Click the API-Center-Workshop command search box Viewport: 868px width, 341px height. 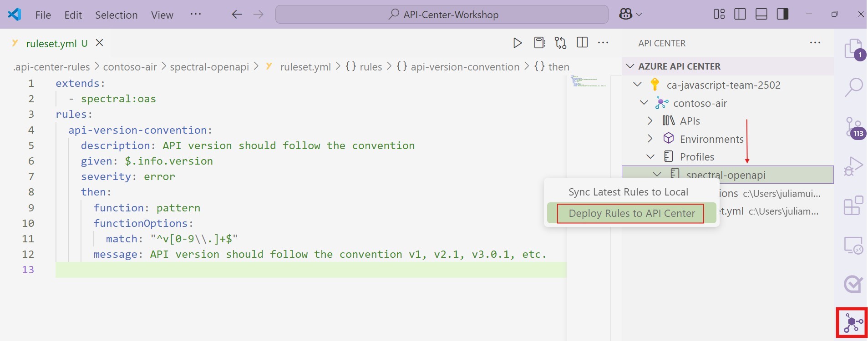[442, 15]
